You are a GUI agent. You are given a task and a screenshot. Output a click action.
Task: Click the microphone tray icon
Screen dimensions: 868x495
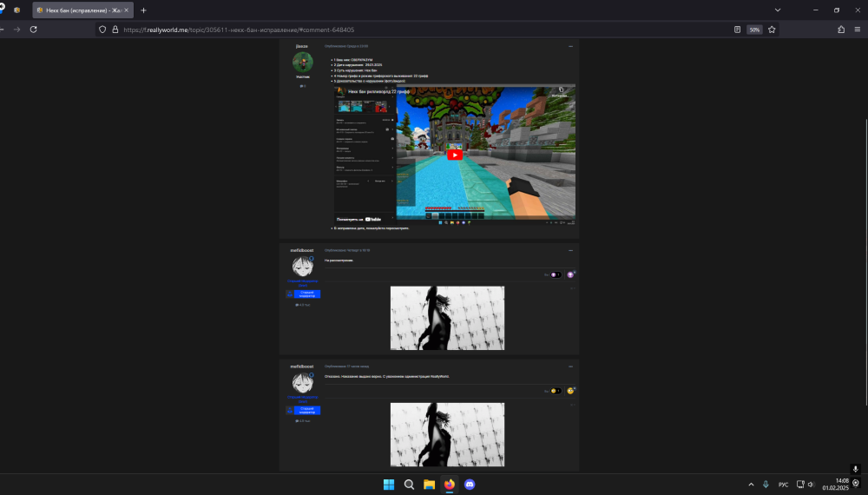(x=766, y=485)
